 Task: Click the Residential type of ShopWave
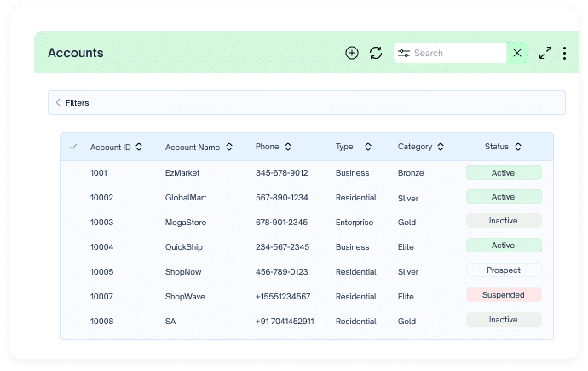(356, 296)
